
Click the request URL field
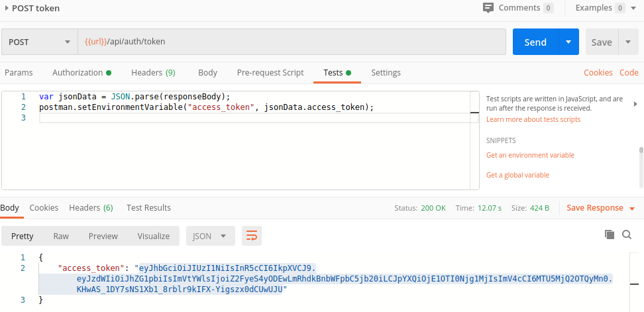(x=292, y=42)
